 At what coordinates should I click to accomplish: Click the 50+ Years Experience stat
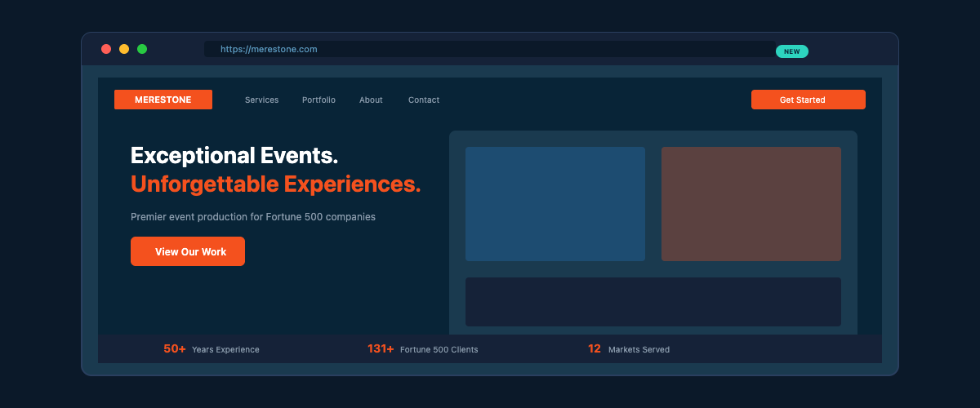tap(212, 349)
